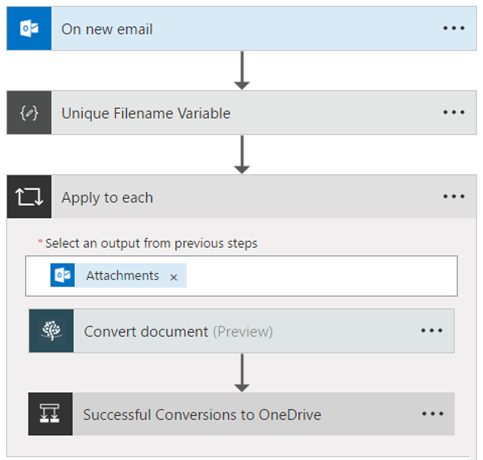This screenshot has height=460, width=483.
Task: Open ellipsis menu for Successful Conversions to OneDrive
Action: [432, 414]
